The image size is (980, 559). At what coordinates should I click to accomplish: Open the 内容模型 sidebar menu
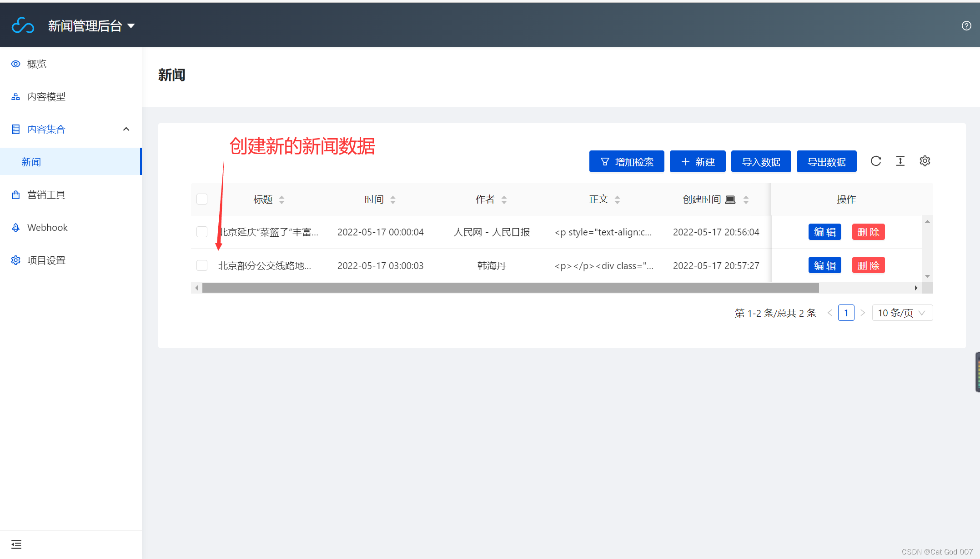pyautogui.click(x=46, y=96)
